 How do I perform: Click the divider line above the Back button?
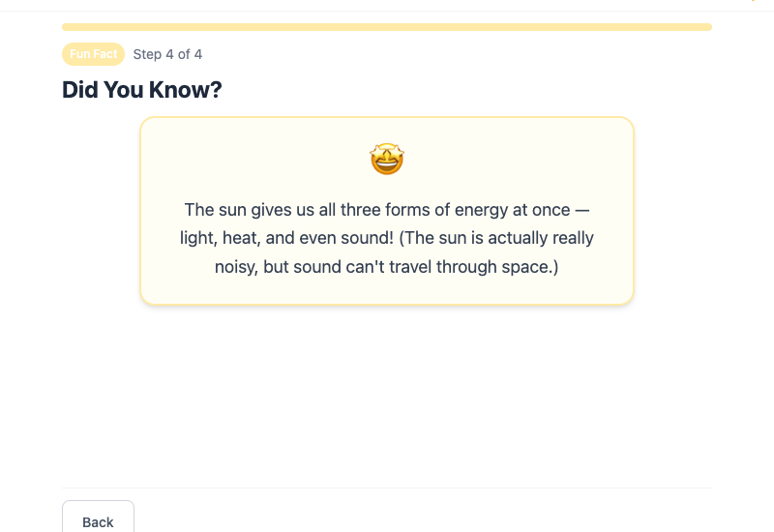click(387, 488)
